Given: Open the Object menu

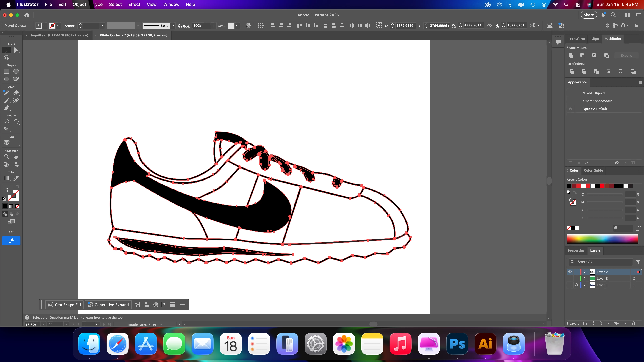Looking at the screenshot, I should pyautogui.click(x=79, y=5).
